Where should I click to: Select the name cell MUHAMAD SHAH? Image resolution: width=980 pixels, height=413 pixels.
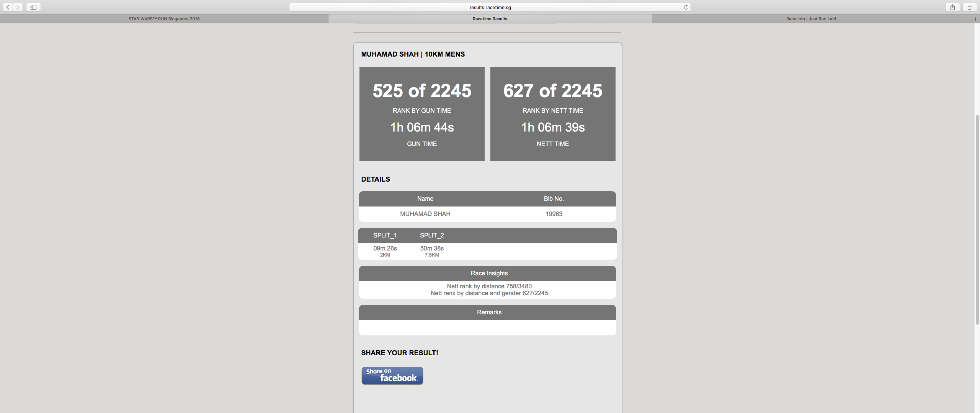(425, 214)
